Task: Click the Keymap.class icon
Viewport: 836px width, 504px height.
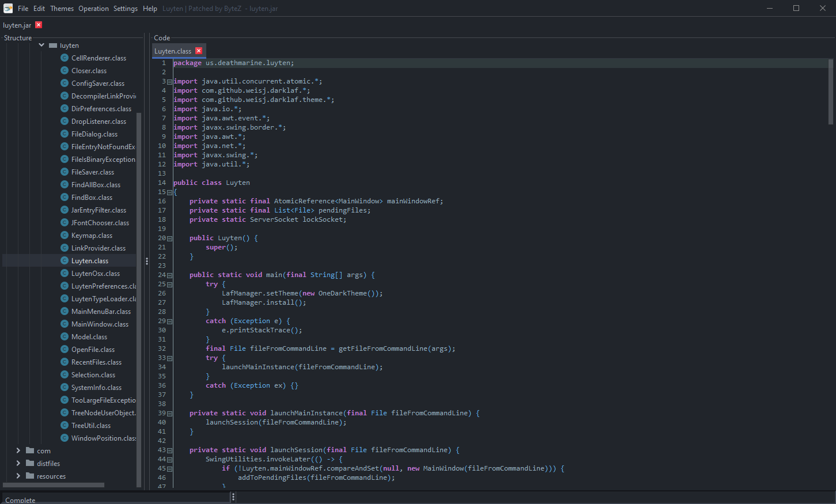Action: click(65, 235)
